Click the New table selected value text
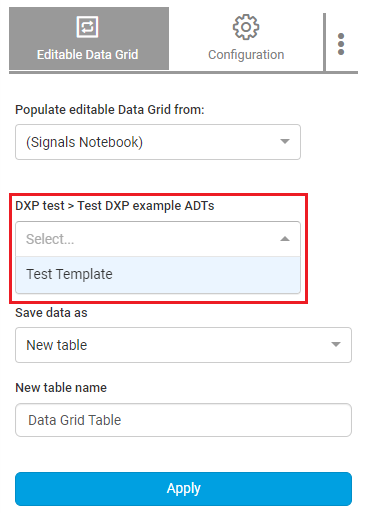Image resolution: width=368 pixels, height=522 pixels. [x=57, y=345]
